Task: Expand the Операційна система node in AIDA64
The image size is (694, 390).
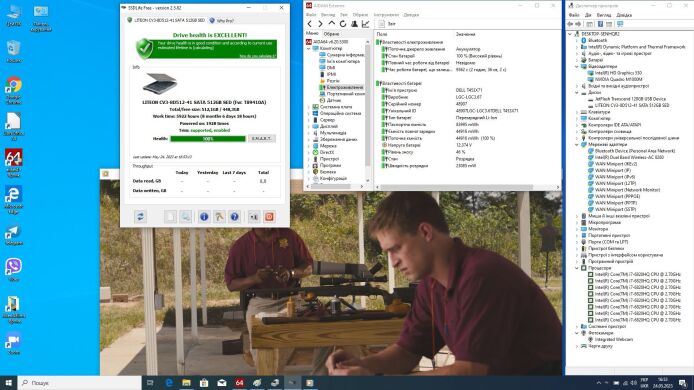Action: click(309, 113)
